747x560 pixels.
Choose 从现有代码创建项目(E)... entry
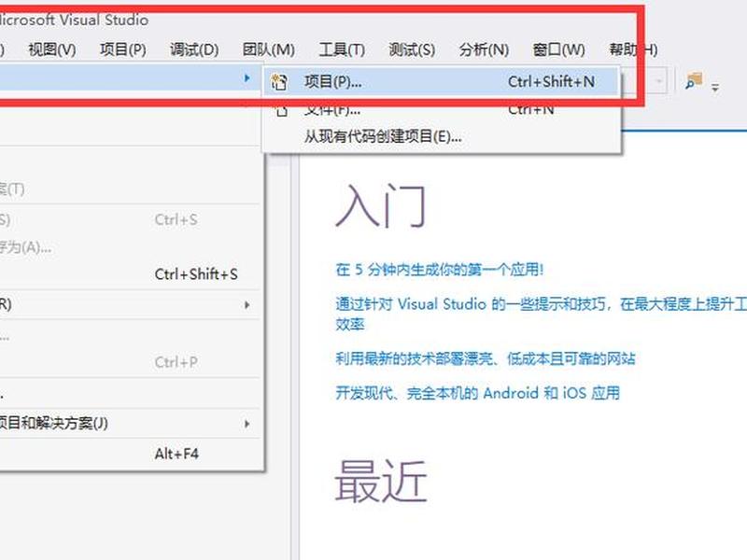[x=441, y=136]
